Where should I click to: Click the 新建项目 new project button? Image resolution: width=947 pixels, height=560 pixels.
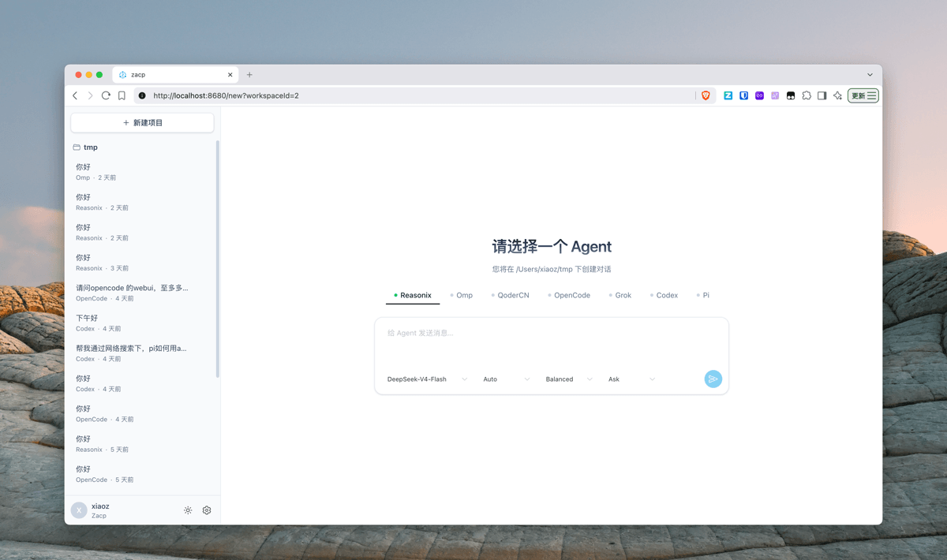pyautogui.click(x=142, y=123)
